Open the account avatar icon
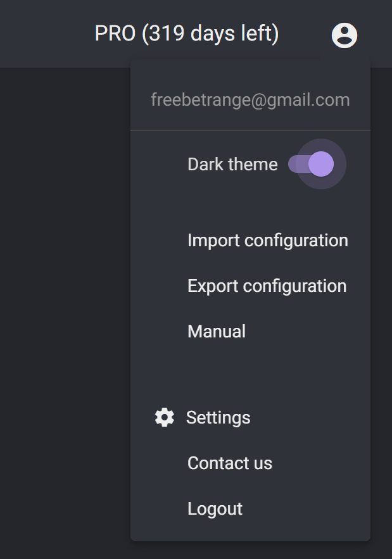The image size is (392, 559). coord(345,35)
